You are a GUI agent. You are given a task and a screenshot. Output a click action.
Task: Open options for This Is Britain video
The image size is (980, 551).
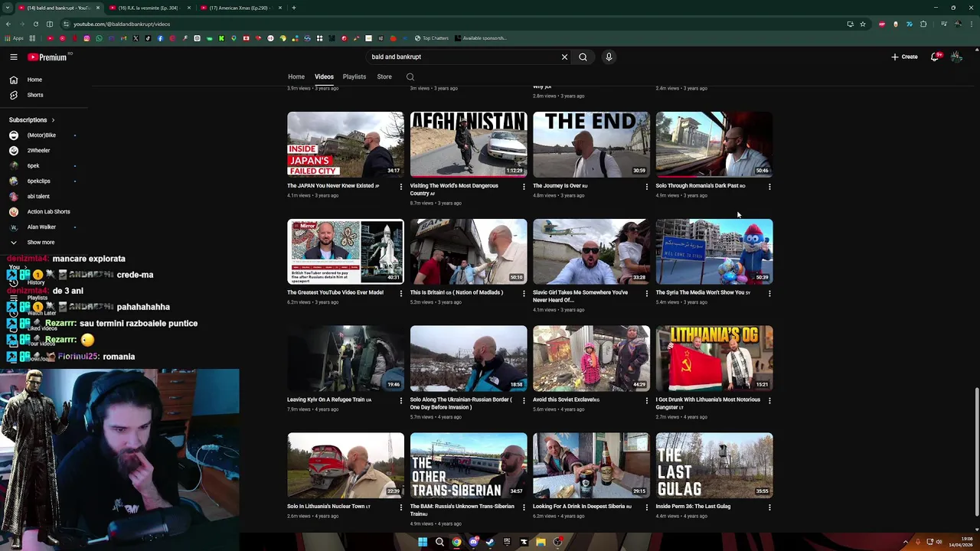click(524, 293)
